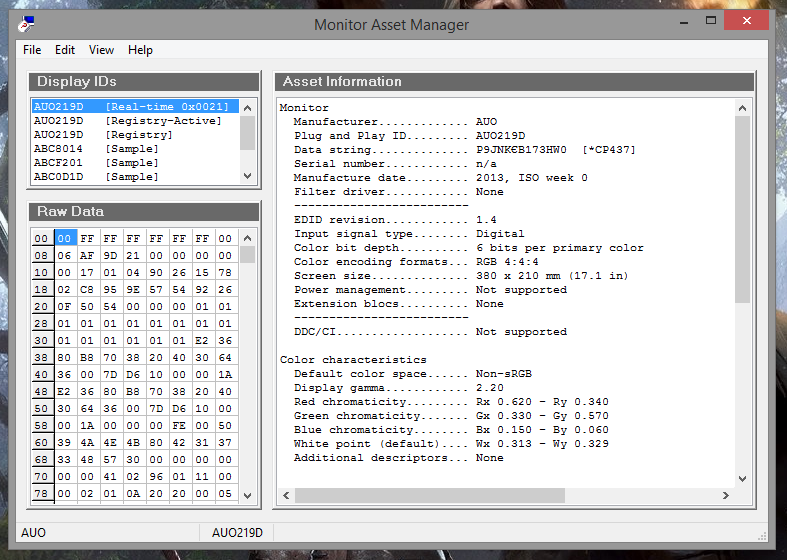787x560 pixels.
Task: Click the Raw Data scrollbar thumb
Action: point(247,254)
